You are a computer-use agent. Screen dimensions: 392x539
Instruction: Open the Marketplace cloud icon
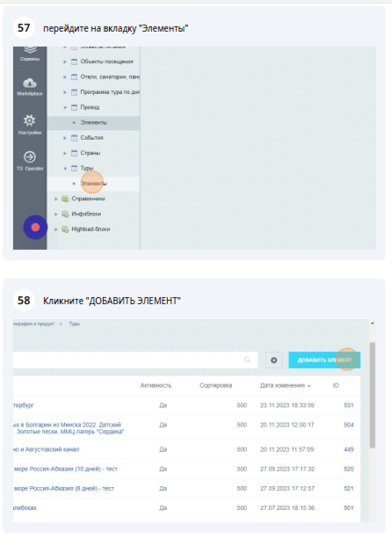(x=30, y=84)
